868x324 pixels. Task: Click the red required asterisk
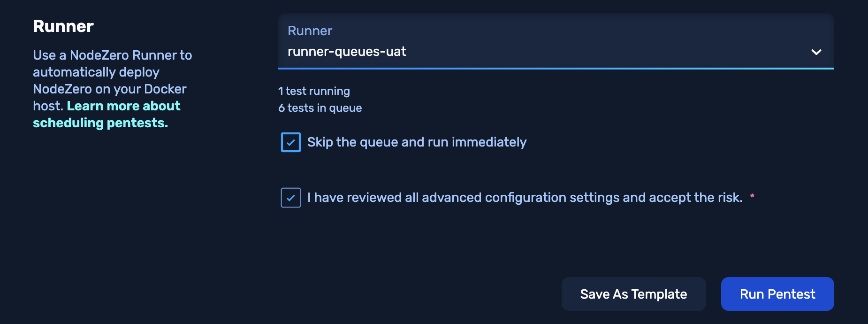pyautogui.click(x=752, y=196)
